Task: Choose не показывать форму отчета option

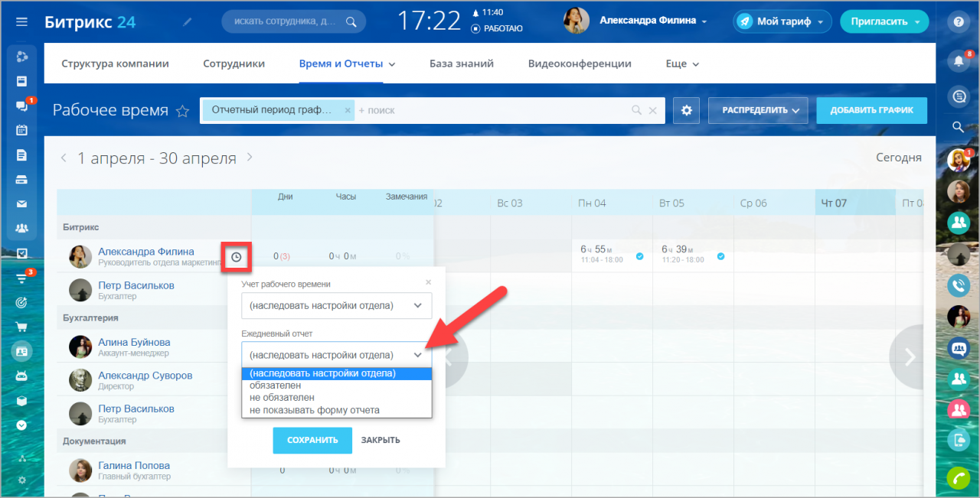Action: pos(337,410)
